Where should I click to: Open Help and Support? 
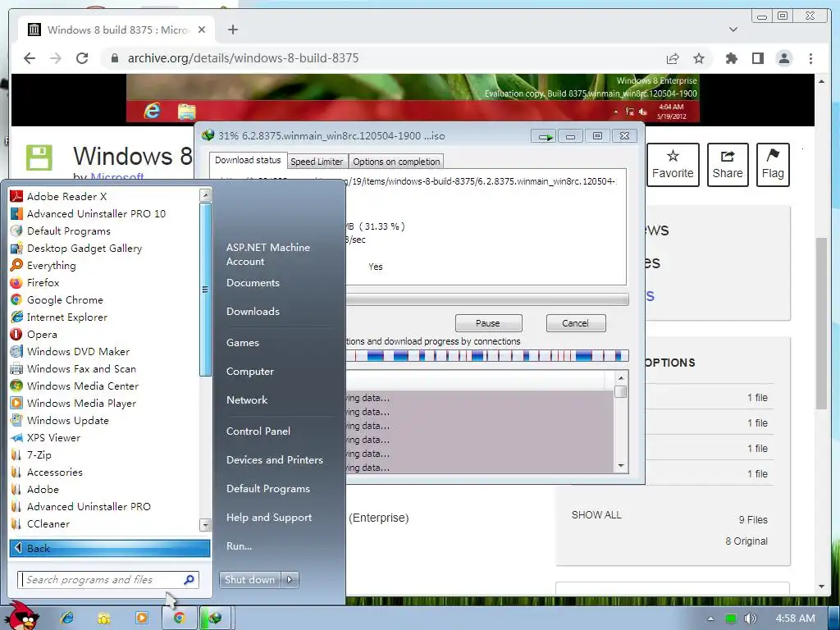click(269, 517)
